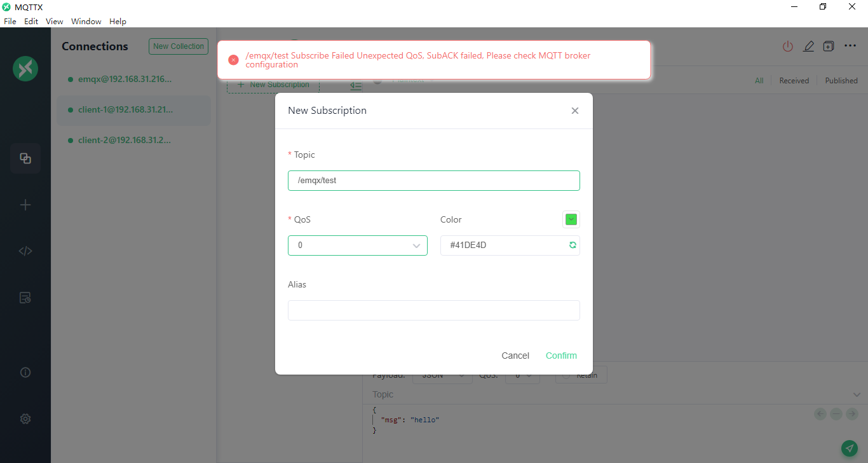This screenshot has height=463, width=868.
Task: Open the Script page code icon
Action: tap(25, 251)
